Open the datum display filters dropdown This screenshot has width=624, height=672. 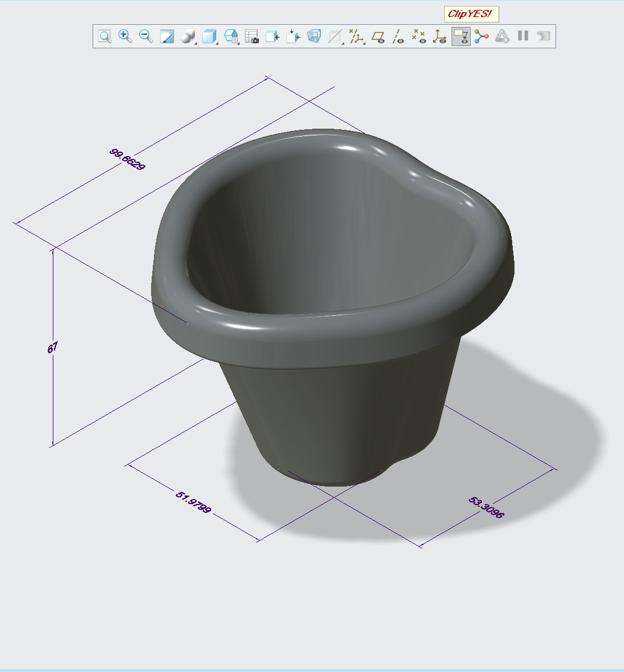357,37
